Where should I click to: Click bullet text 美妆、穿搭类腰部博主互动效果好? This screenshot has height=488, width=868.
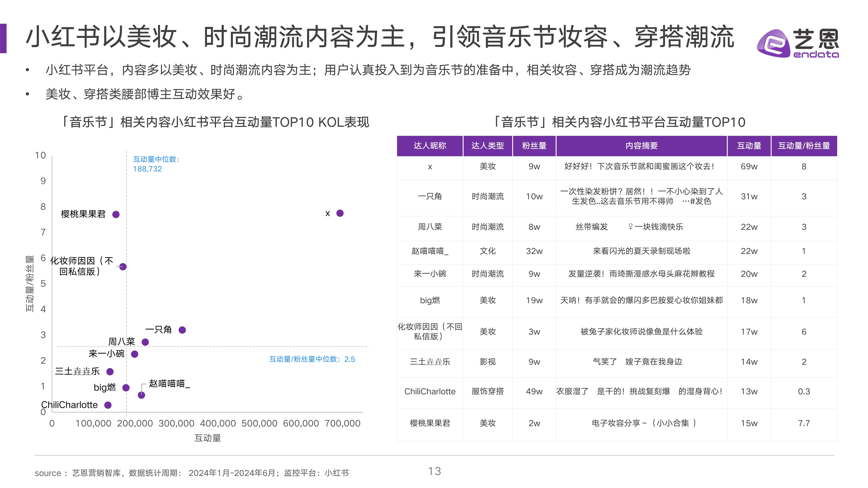pos(145,94)
